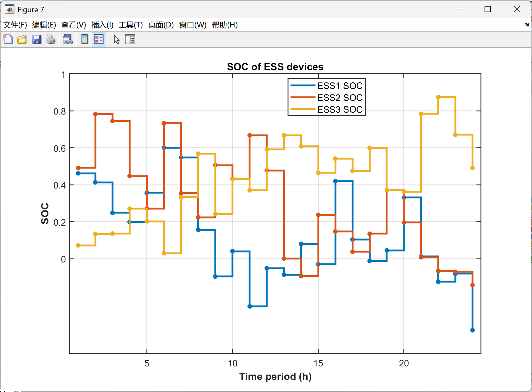Open the Property Inspector icon

tap(130, 40)
